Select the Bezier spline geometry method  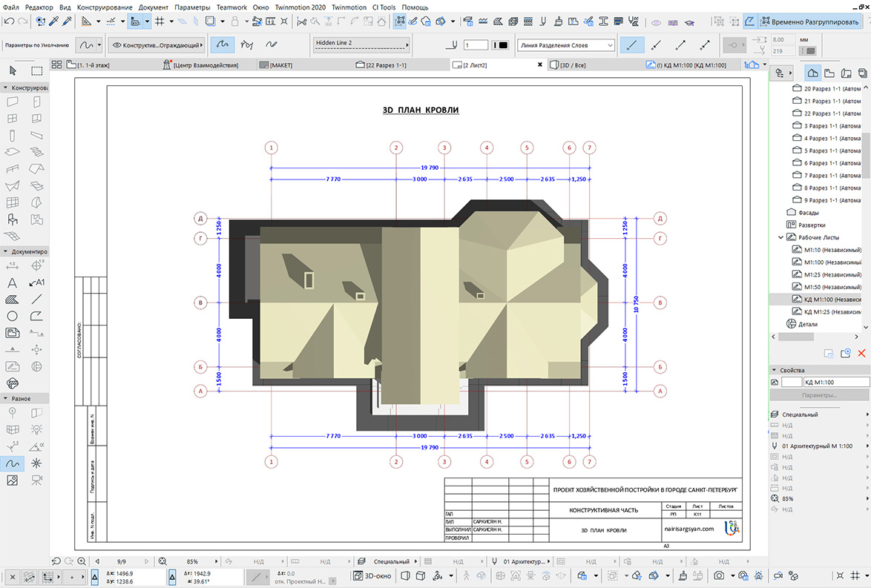click(x=246, y=44)
